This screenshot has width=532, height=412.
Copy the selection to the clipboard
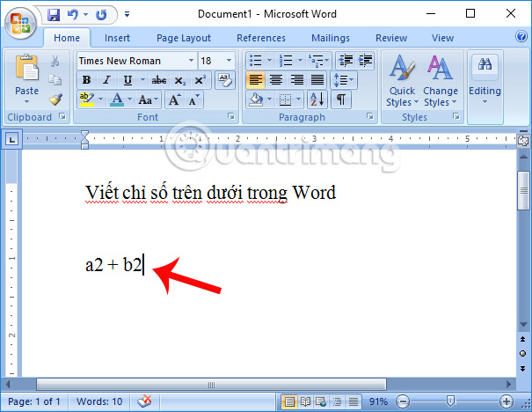55,80
